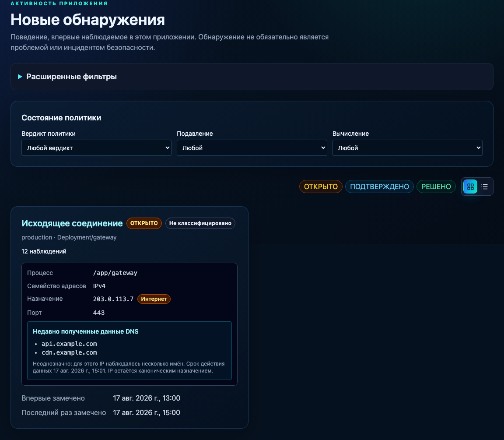Click ОТКРЫТО badge on detection card
Screen dimensions: 504x440
click(x=144, y=223)
